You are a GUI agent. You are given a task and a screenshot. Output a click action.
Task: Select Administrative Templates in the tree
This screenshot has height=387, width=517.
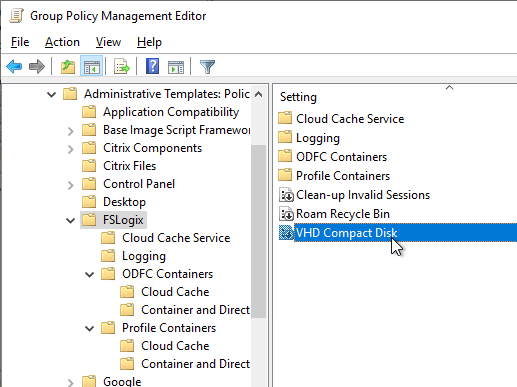pyautogui.click(x=167, y=94)
